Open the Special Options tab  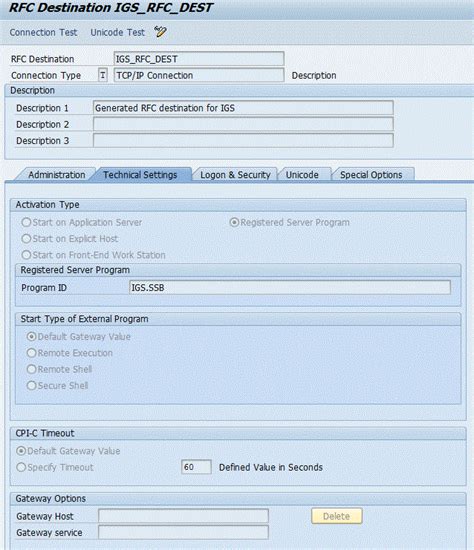click(x=371, y=175)
